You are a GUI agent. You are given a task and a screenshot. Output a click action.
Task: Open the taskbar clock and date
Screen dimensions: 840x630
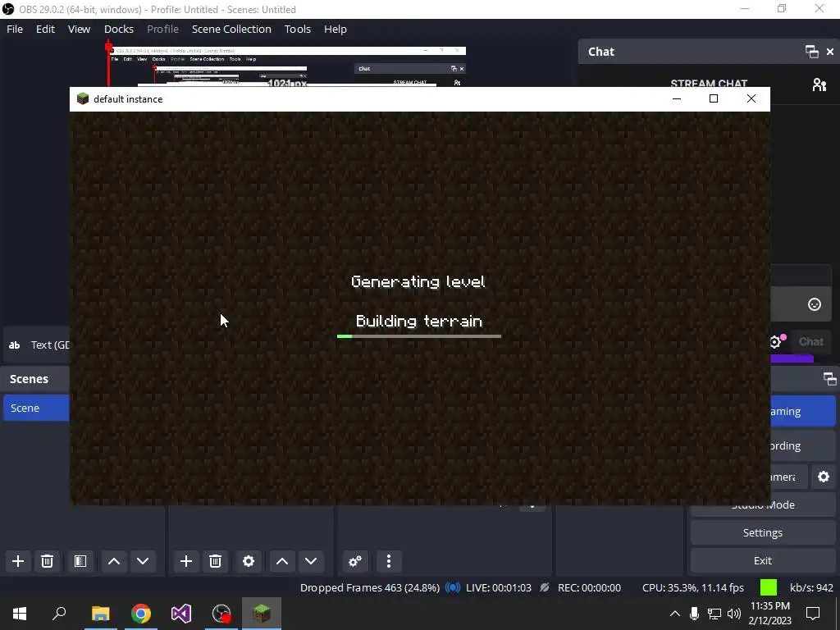click(x=769, y=614)
